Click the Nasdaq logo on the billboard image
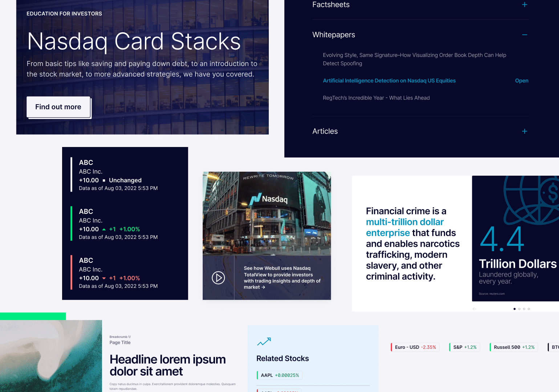The height and width of the screenshot is (392, 559). (x=271, y=199)
